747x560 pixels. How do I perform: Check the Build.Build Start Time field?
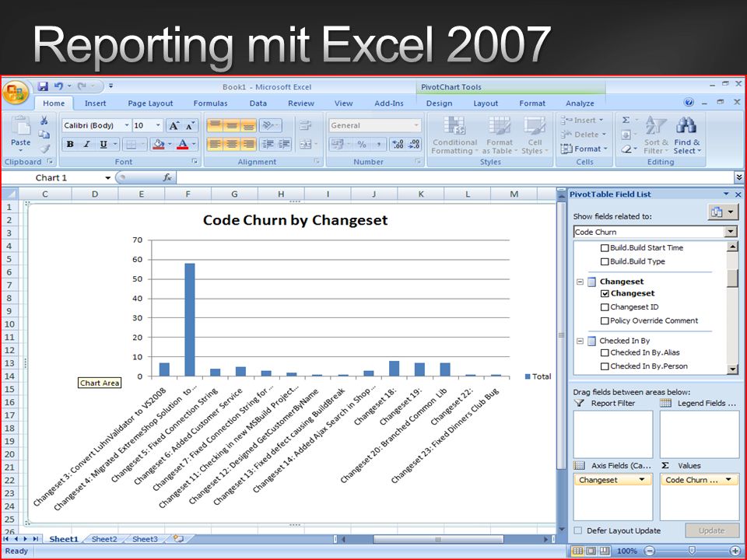click(605, 248)
